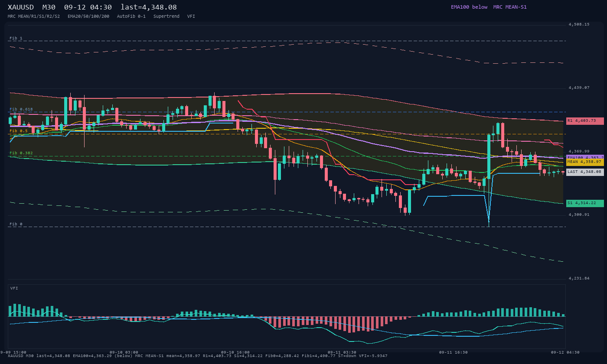Click the R1 4,403.73 price tag
This screenshot has width=607, height=364.
point(585,121)
